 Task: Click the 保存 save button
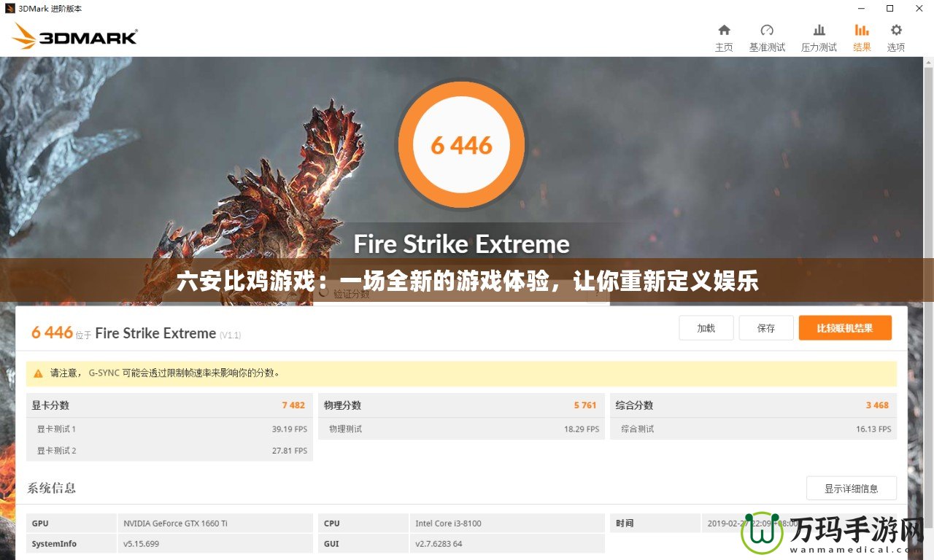[766, 328]
